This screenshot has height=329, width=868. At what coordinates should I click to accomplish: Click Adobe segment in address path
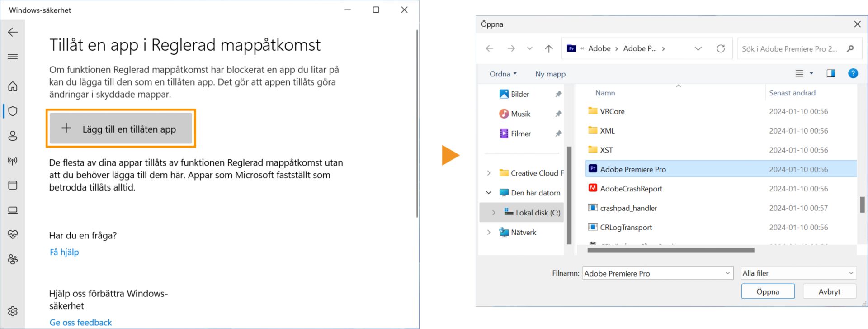(x=599, y=48)
